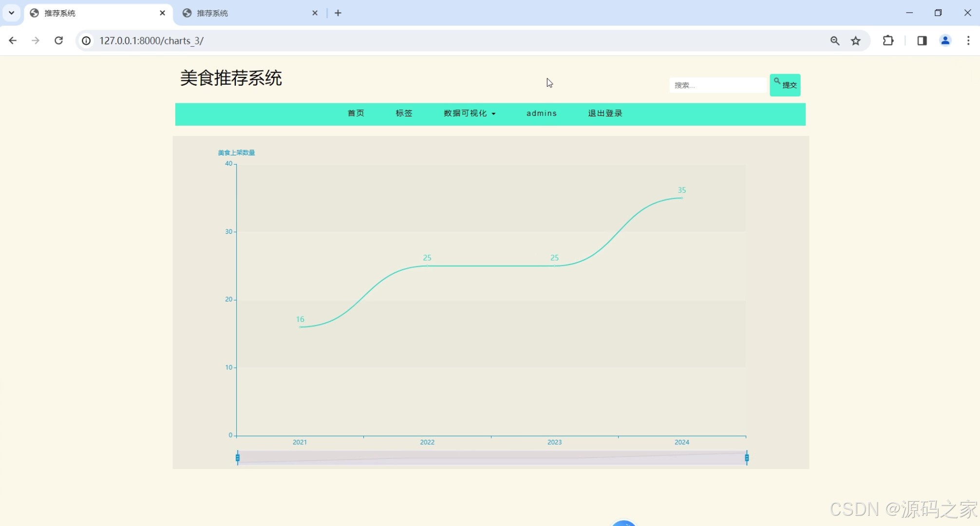The width and height of the screenshot is (980, 526).
Task: Click the site info icon before the URL
Action: [86, 40]
